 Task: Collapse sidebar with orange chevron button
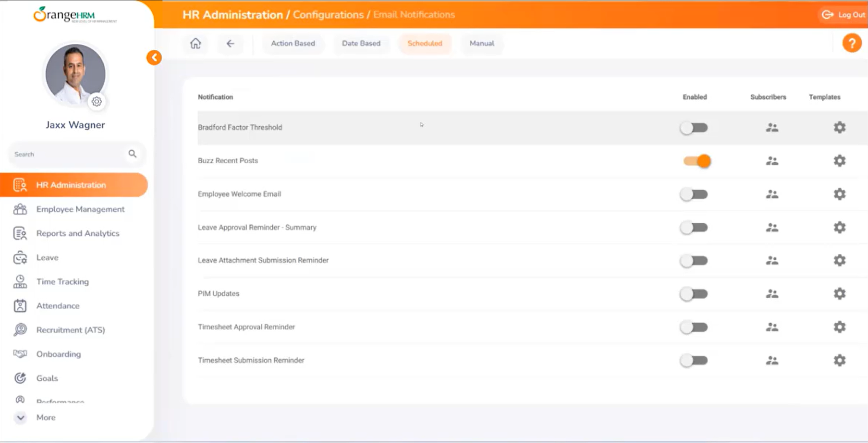pyautogui.click(x=154, y=57)
